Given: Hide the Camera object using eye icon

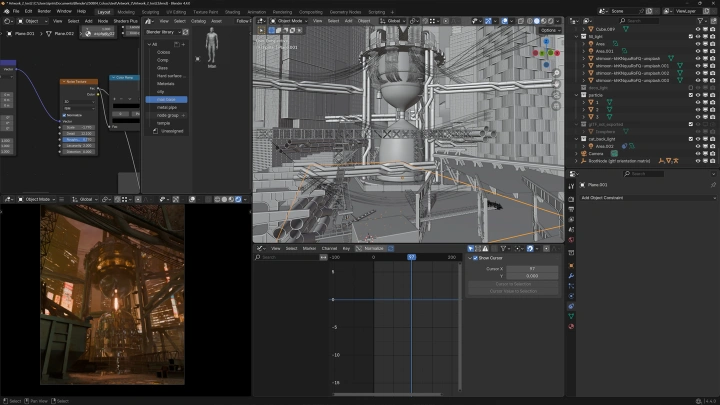Looking at the screenshot, I should [698, 153].
